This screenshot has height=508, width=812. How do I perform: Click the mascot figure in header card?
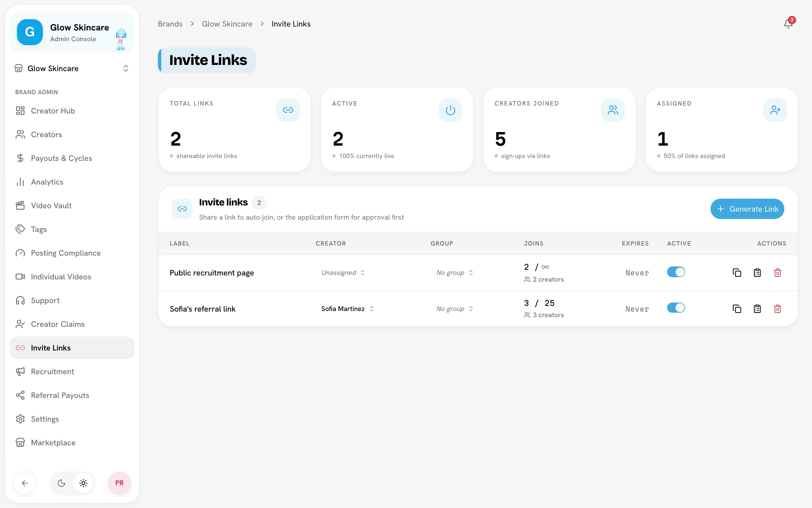tap(121, 39)
